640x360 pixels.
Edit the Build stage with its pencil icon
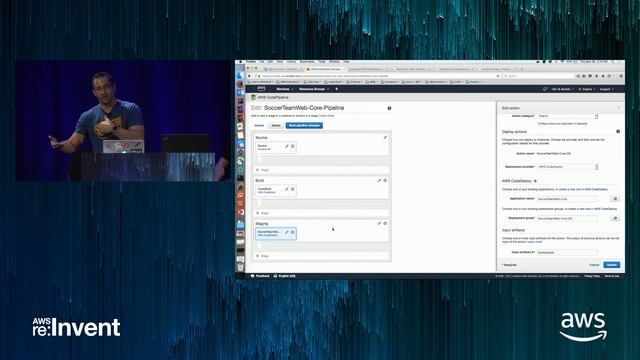pyautogui.click(x=379, y=180)
